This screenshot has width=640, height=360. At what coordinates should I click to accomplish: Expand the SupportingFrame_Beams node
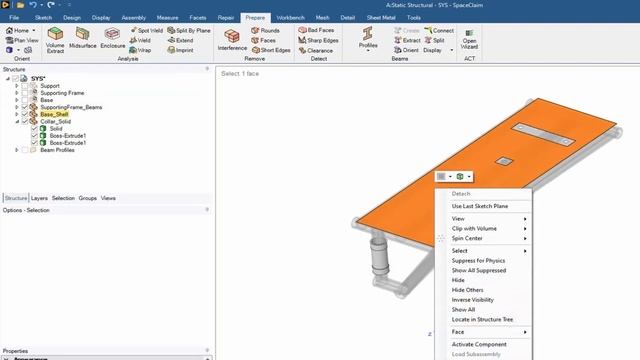17,107
